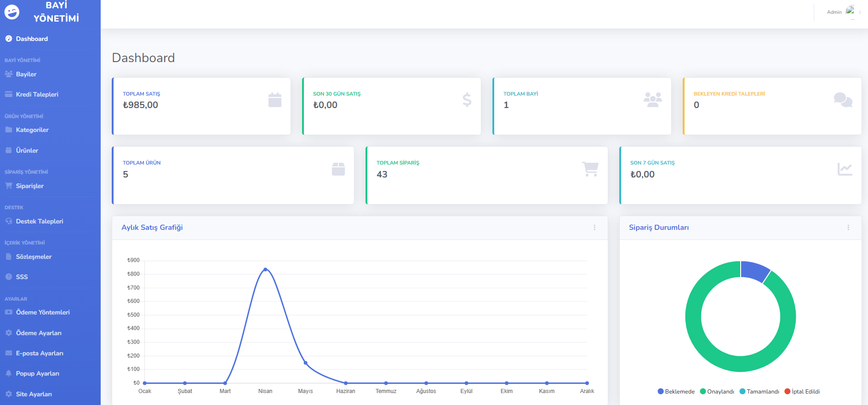The width and height of the screenshot is (868, 405).
Task: Toggle Onaylandı series in chart legend
Action: [717, 392]
